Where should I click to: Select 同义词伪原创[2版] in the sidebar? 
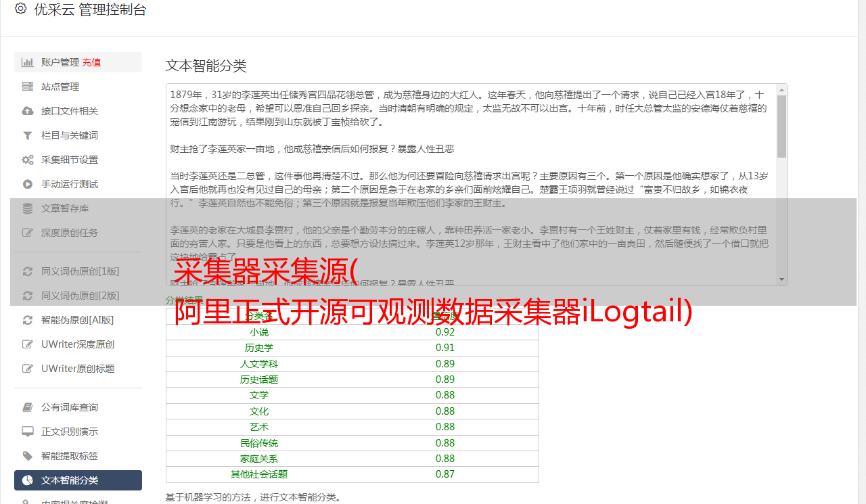78,296
